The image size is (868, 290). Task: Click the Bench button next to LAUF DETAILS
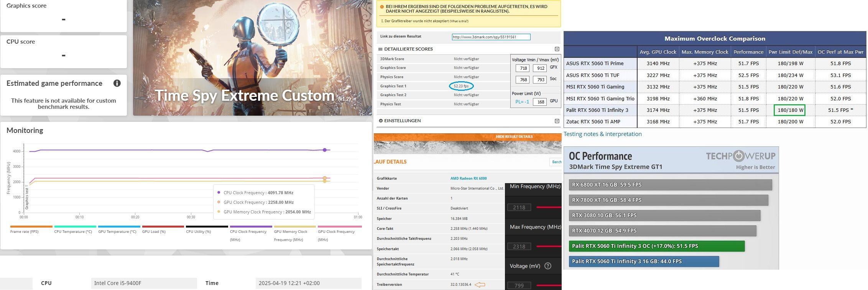pyautogui.click(x=556, y=162)
